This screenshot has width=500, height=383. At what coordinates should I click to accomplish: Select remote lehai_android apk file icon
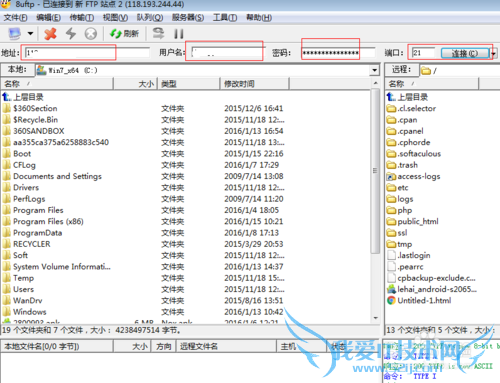(391, 289)
